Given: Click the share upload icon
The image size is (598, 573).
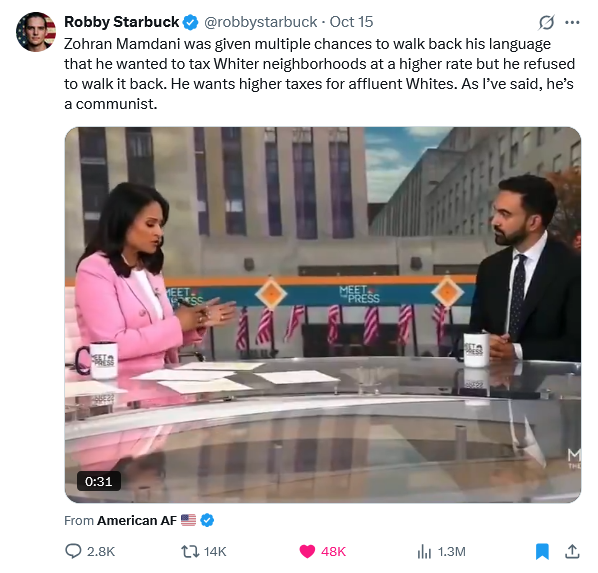Looking at the screenshot, I should [x=572, y=551].
